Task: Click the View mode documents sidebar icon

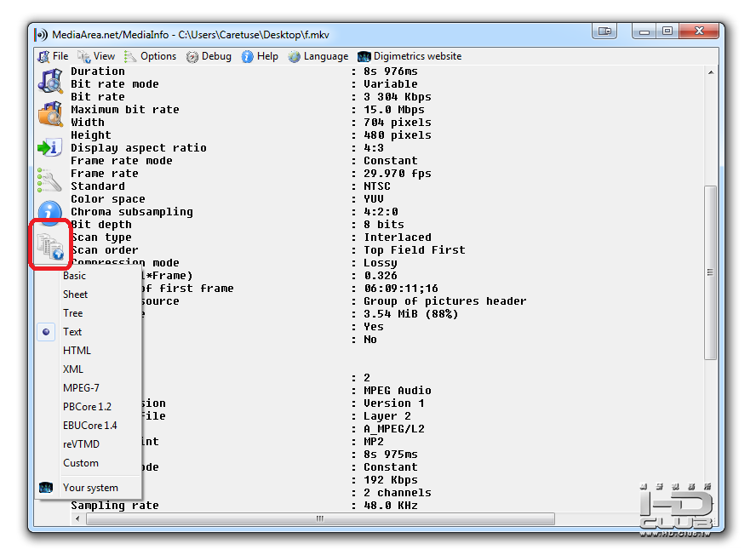Action: coord(50,246)
